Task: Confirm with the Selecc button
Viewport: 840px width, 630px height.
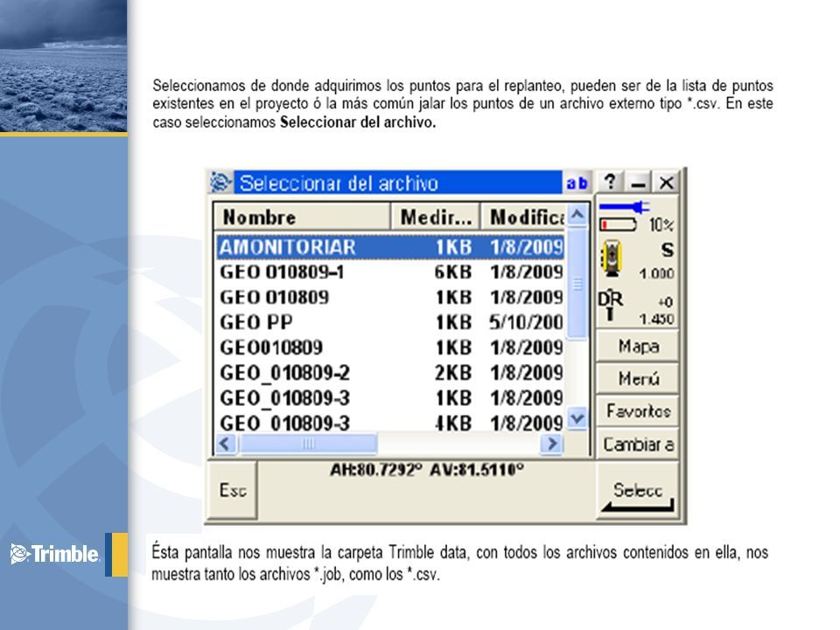Action: click(638, 490)
